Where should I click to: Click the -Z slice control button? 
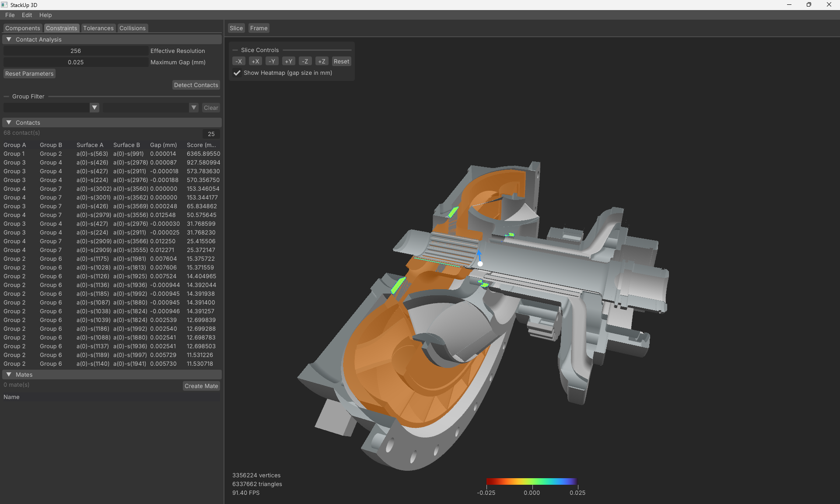(x=305, y=61)
